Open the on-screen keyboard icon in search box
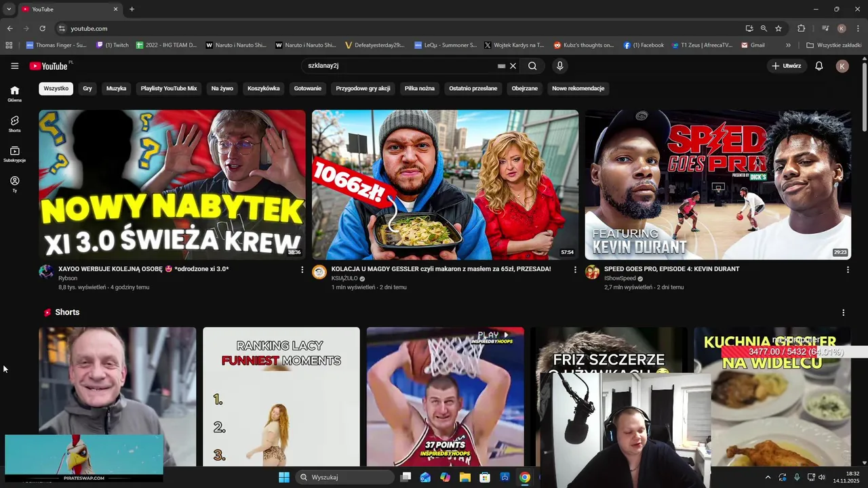 pyautogui.click(x=501, y=66)
